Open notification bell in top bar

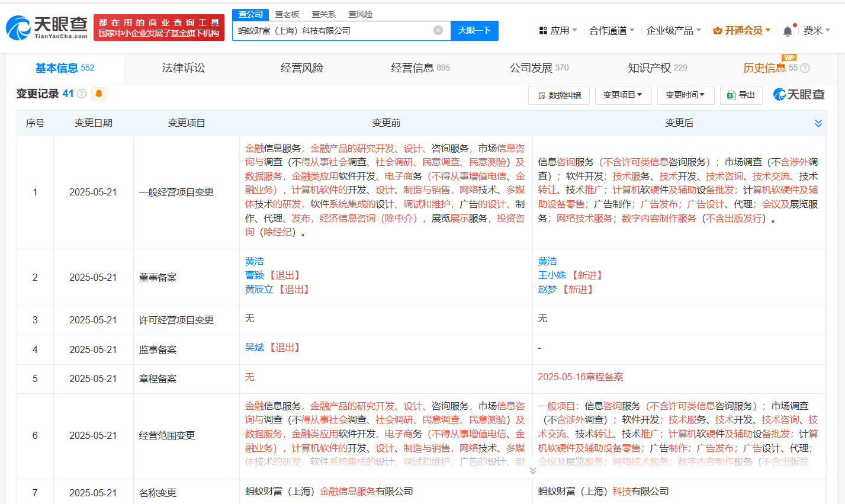pyautogui.click(x=788, y=31)
